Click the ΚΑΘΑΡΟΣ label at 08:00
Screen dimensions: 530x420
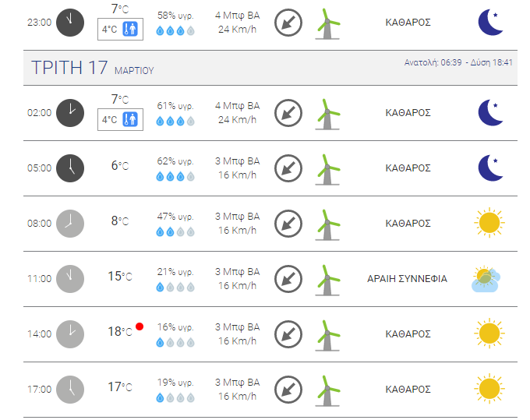pyautogui.click(x=408, y=224)
